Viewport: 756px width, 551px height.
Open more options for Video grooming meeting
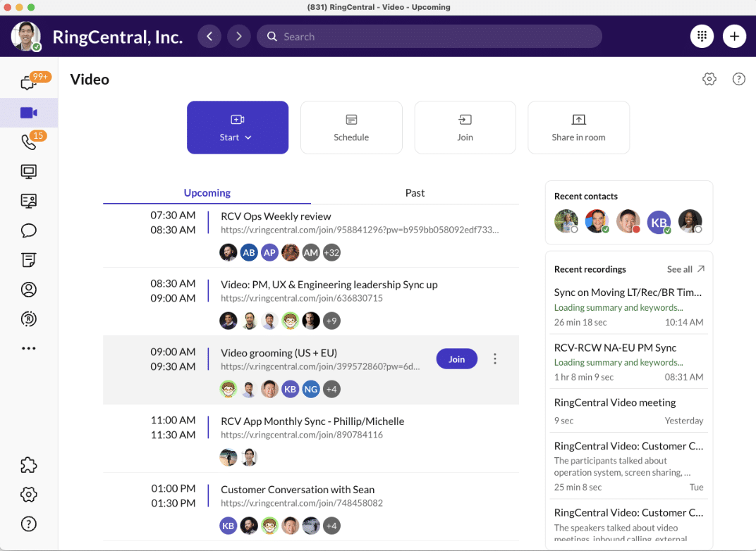click(x=495, y=359)
